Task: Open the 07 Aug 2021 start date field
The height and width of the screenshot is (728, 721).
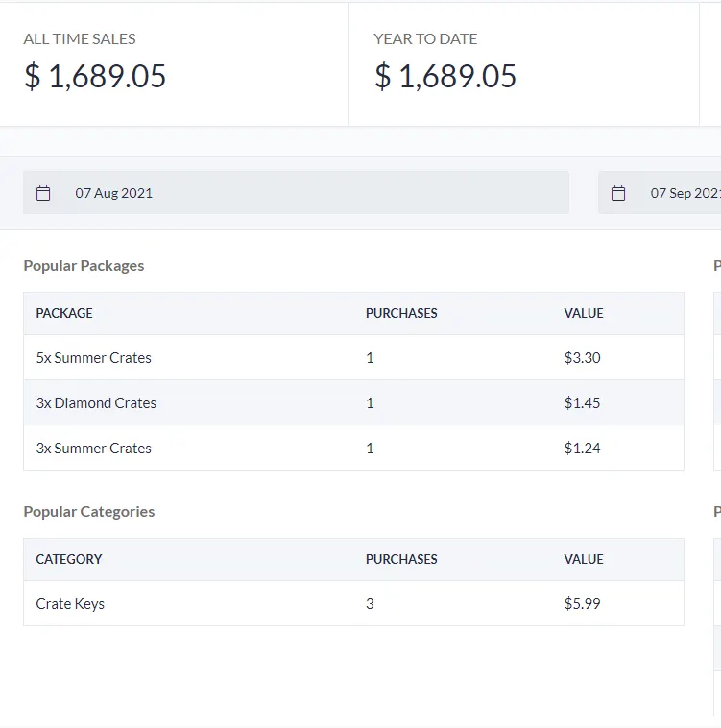Action: [x=296, y=193]
